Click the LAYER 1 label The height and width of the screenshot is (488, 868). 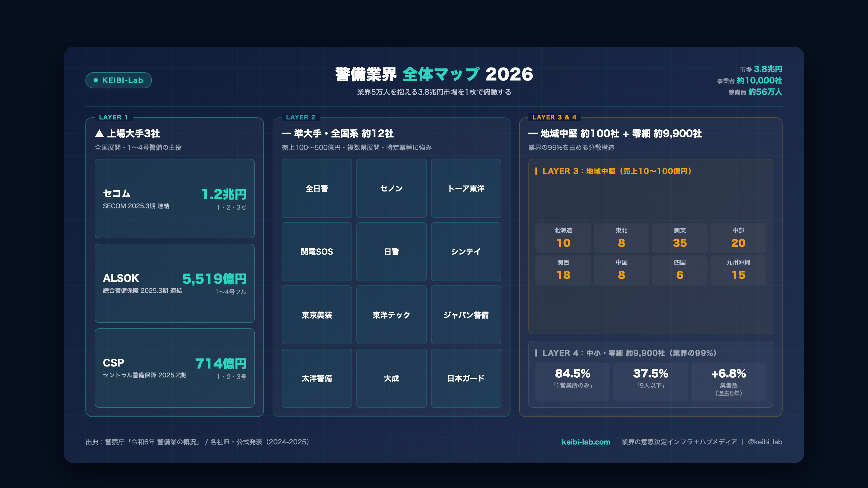point(113,117)
